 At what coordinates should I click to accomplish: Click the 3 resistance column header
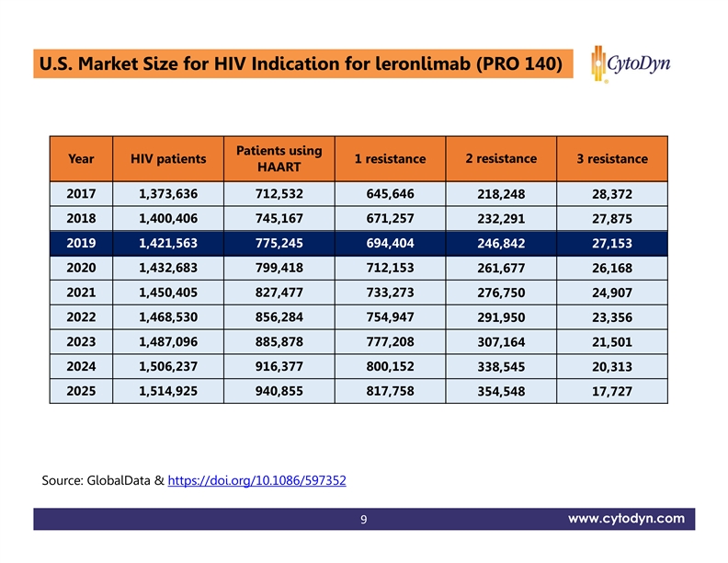pos(611,159)
